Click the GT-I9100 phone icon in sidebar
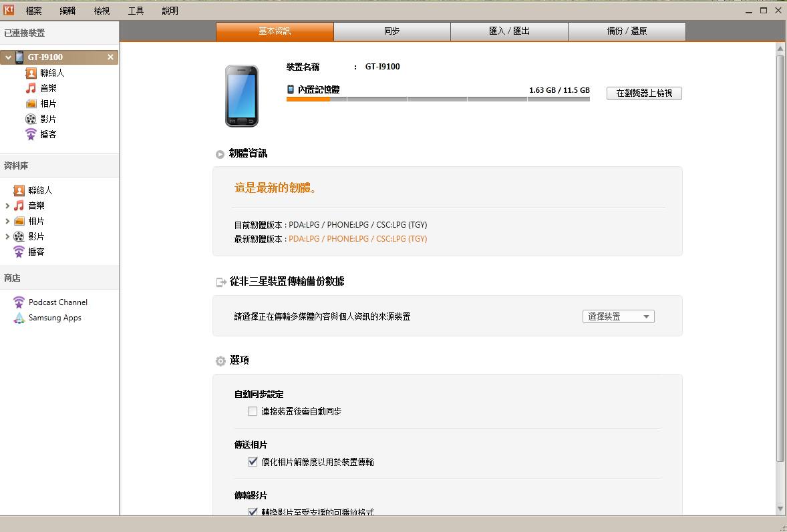Image resolution: width=787 pixels, height=532 pixels. click(19, 57)
